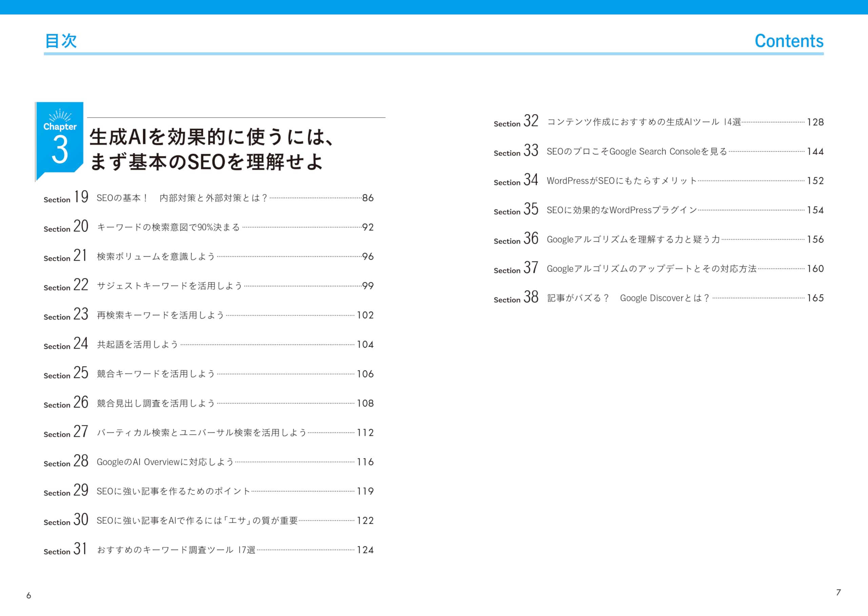Open Section 19 SEO basics entry
The width and height of the screenshot is (868, 616).
point(181,198)
